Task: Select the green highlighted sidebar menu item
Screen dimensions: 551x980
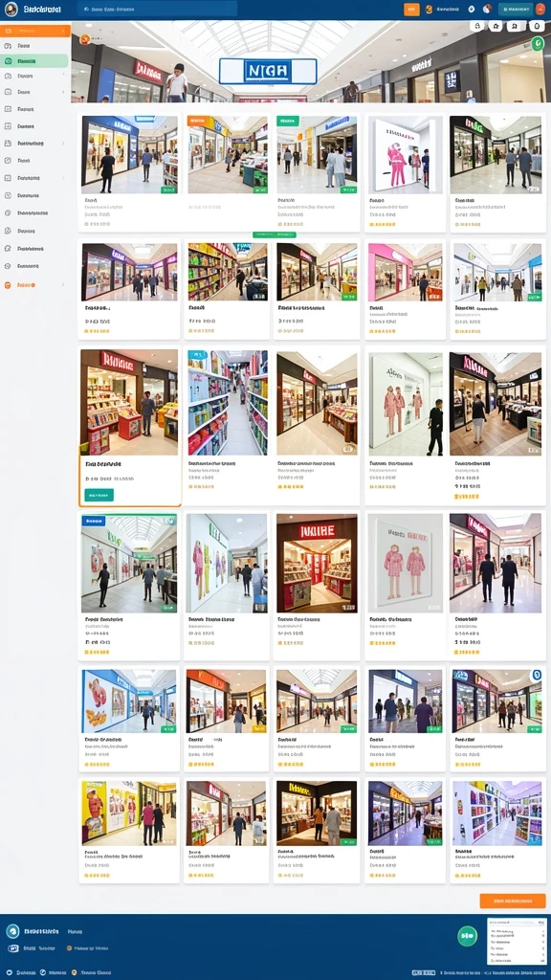Action: point(35,61)
